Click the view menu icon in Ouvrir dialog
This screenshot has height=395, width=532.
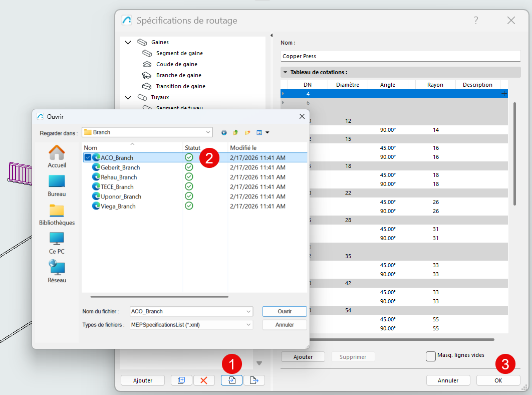tap(259, 132)
